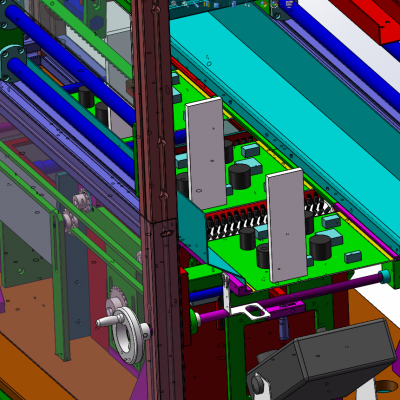Select the white handwheel on the frame
The image size is (400, 400).
coord(126,334)
